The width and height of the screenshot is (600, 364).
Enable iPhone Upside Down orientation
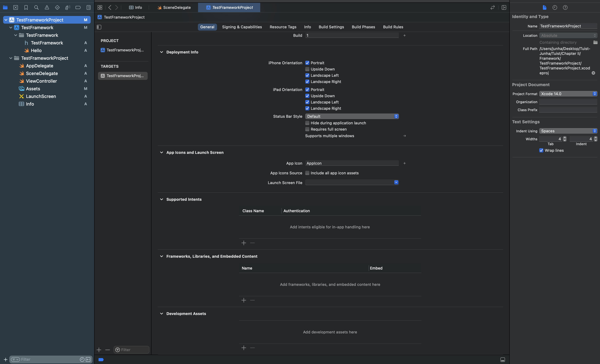point(307,69)
